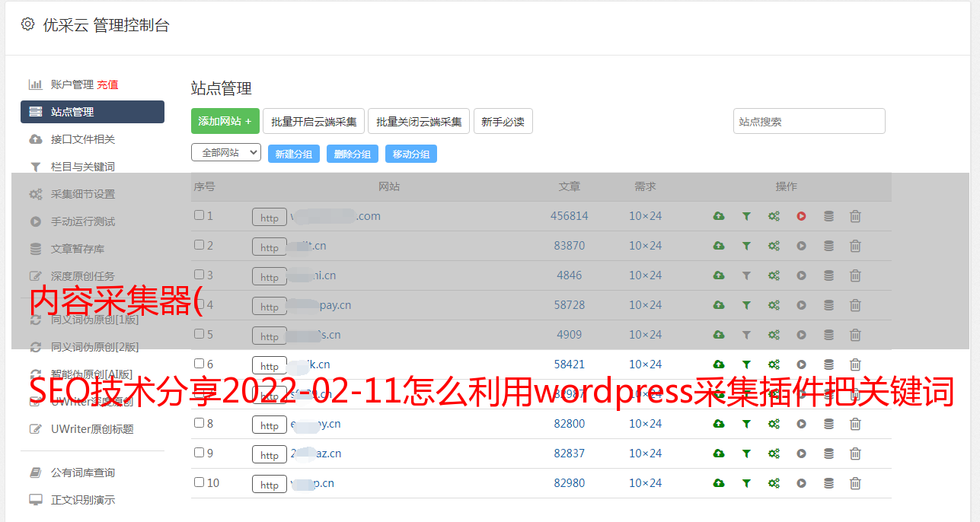This screenshot has width=980, height=522.
Task: Click the play icon in row 10
Action: 801,483
